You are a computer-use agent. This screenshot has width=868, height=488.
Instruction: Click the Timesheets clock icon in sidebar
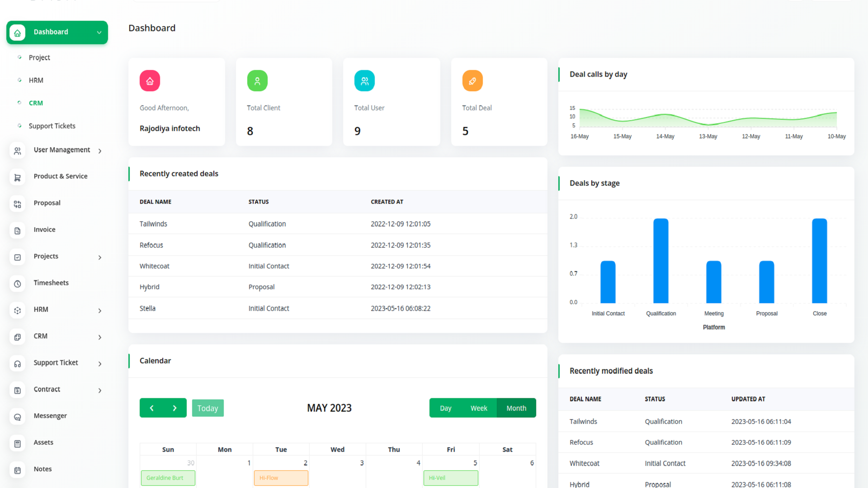click(x=17, y=284)
